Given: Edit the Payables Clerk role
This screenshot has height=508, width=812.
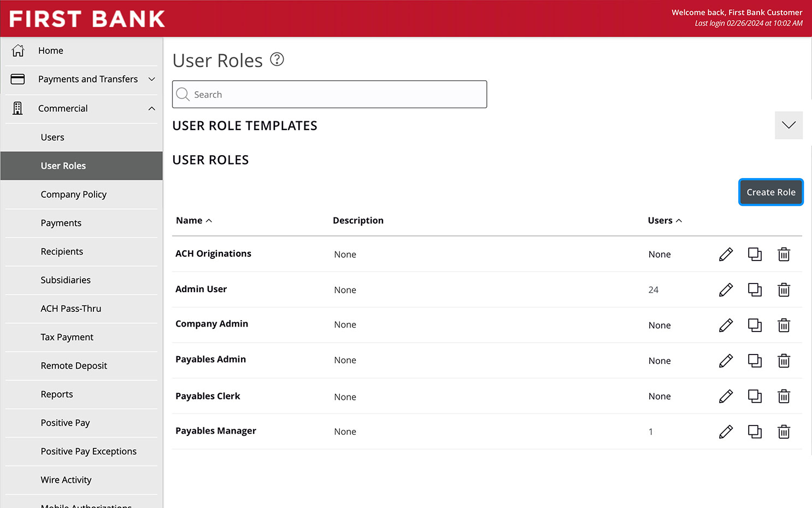Looking at the screenshot, I should [726, 397].
